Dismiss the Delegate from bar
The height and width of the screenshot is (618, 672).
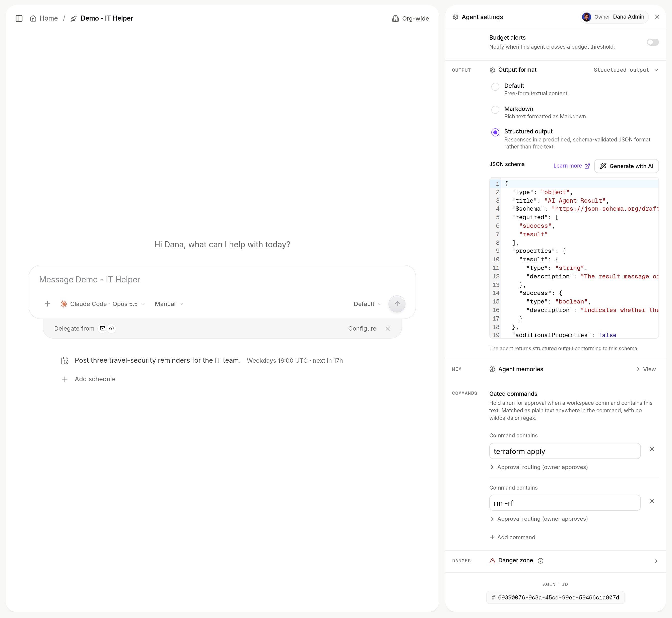click(388, 328)
